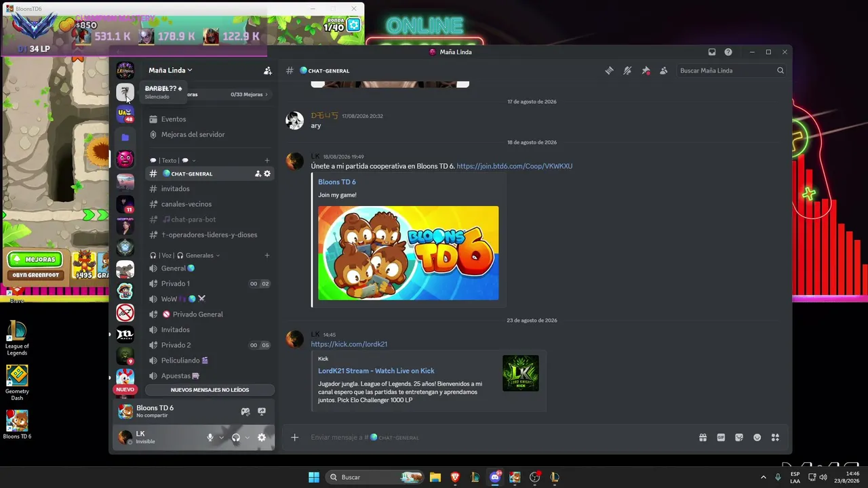
Task: Open headphone output options arrow
Action: coord(247,438)
